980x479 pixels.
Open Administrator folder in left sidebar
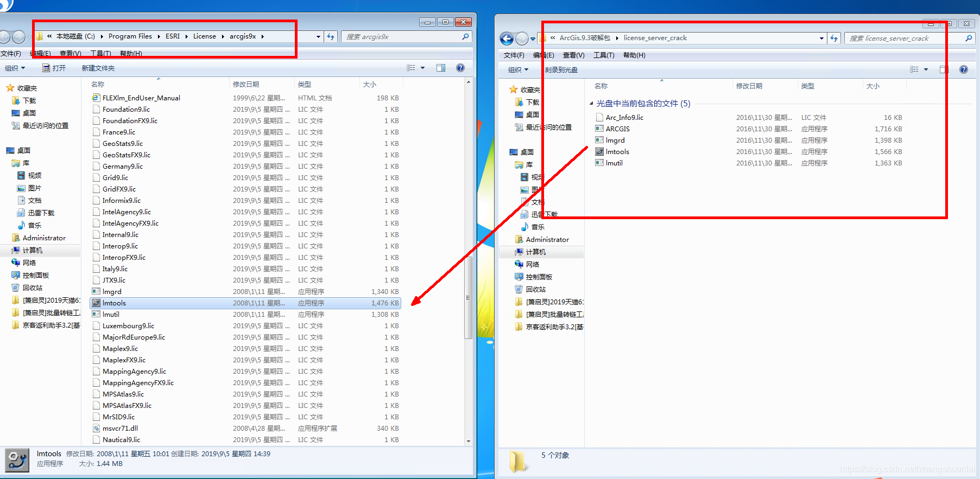tap(44, 238)
